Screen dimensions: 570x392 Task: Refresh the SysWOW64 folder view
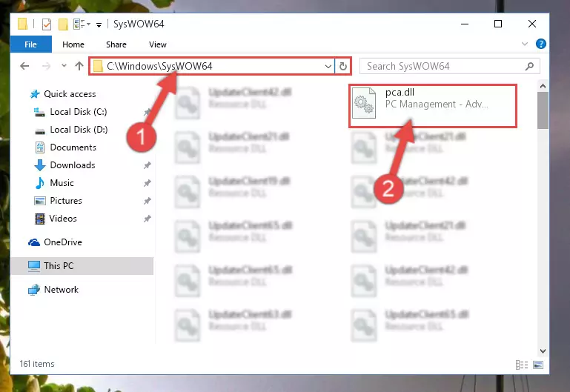point(342,66)
